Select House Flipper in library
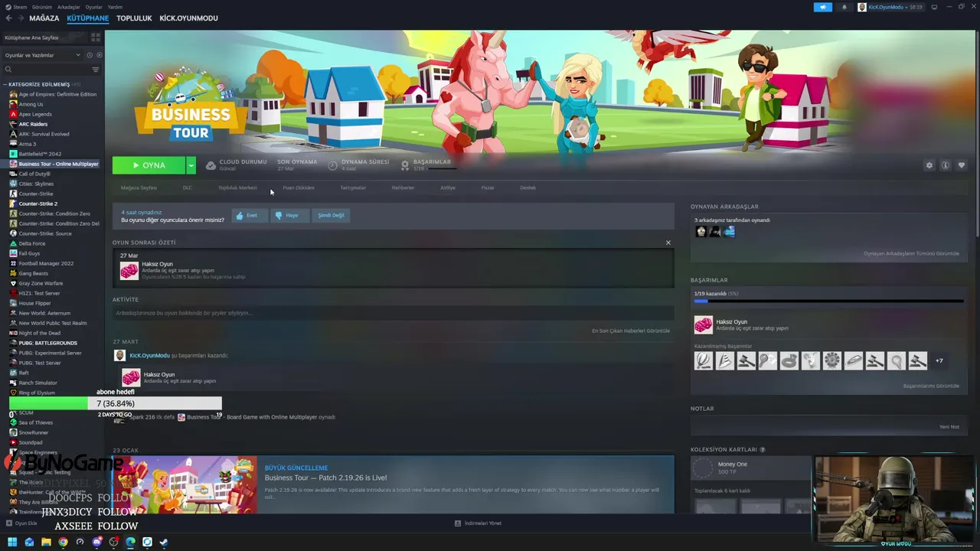The height and width of the screenshot is (551, 980). coord(34,303)
